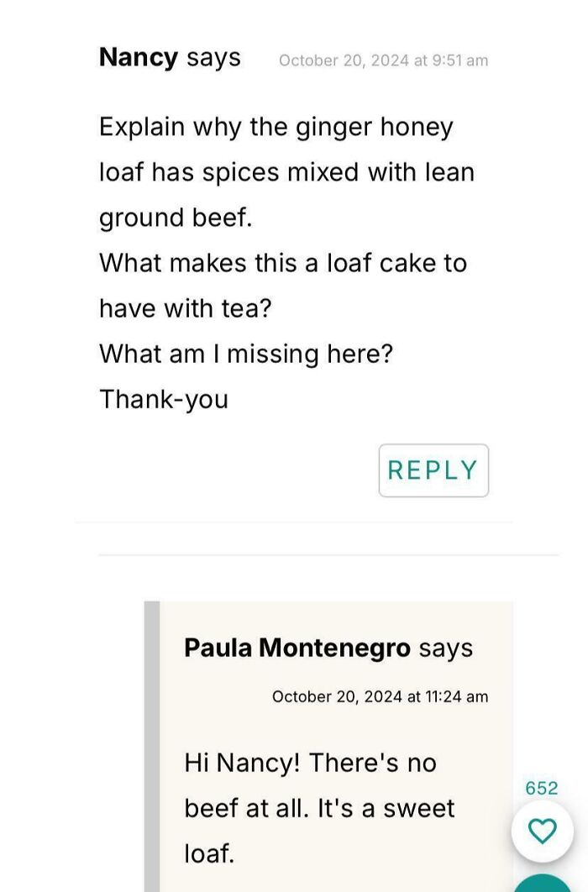
Task: Open Paula's 11:24 am reply timestamp
Action: 380,696
